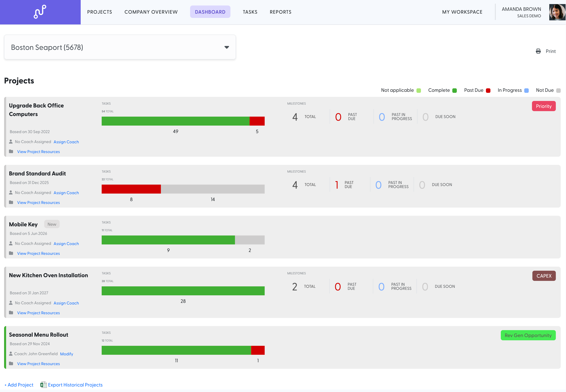Toggle the In Progress legend indicator
The width and height of the screenshot is (566, 392).
[526, 90]
